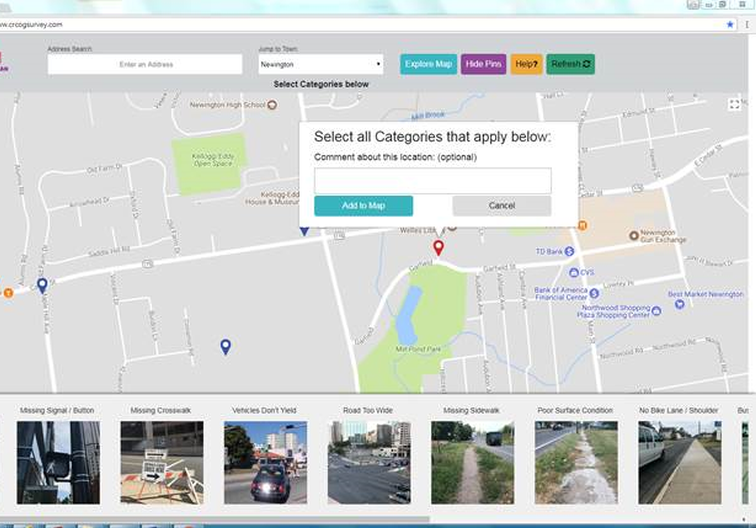756x528 pixels.
Task: Click the browser address bar URL
Action: click(x=31, y=25)
